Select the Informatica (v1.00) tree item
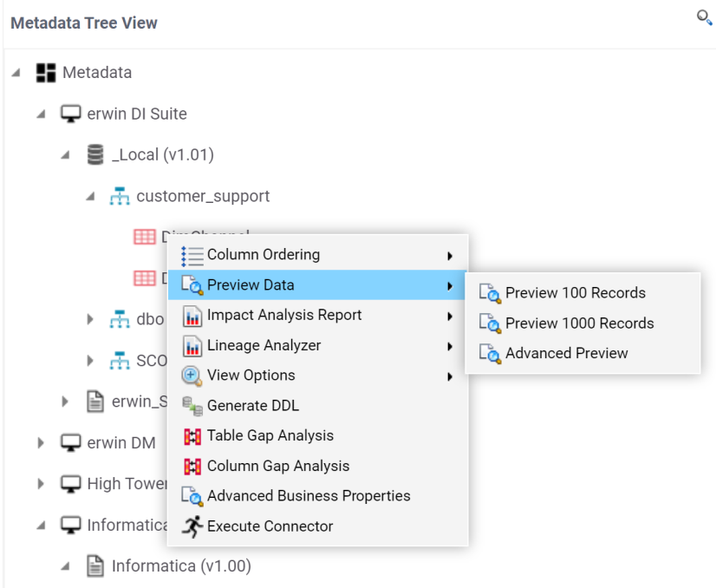This screenshot has height=588, width=716. pos(181,567)
